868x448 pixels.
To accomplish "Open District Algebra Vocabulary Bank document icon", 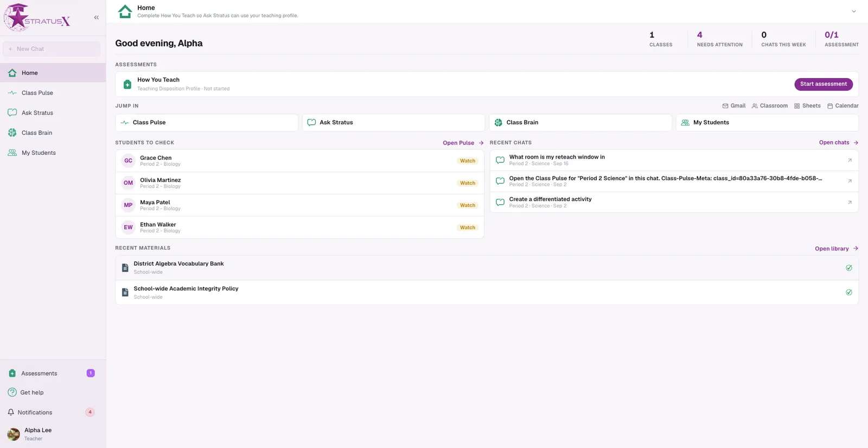I will pyautogui.click(x=125, y=268).
